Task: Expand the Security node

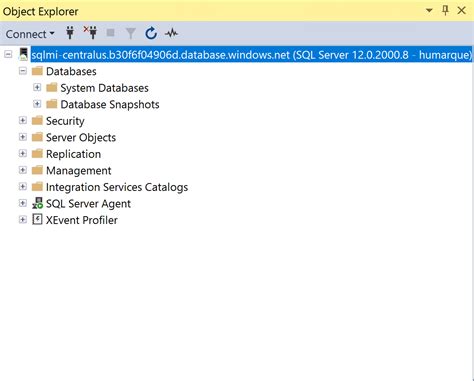Action: click(x=23, y=120)
